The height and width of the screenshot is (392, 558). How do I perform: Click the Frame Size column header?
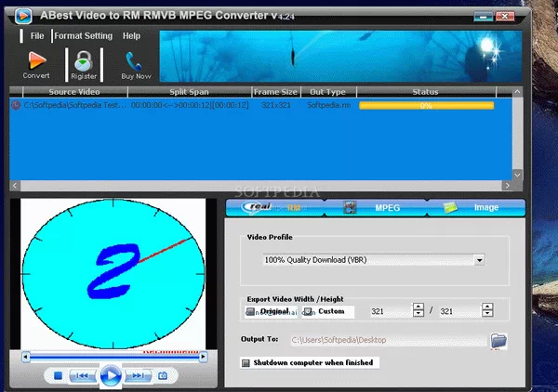[x=276, y=92]
